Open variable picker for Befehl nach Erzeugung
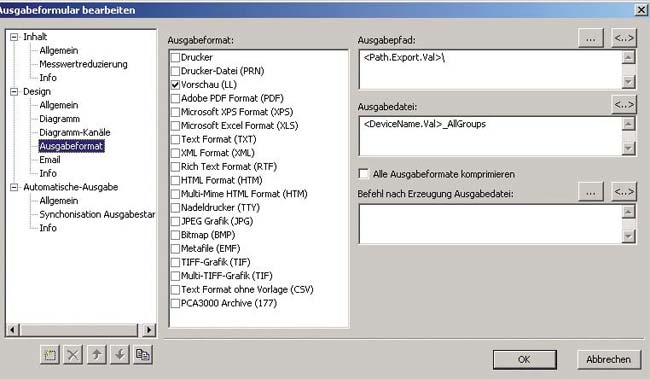650x379 pixels. point(624,192)
